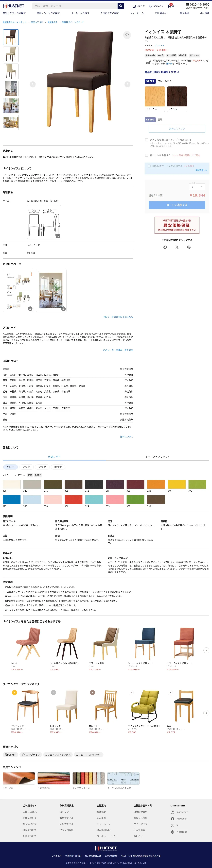Viewport: 212px width, 868px height.
Task: Click HUSTNET logo in header
Action: [x=14, y=6]
